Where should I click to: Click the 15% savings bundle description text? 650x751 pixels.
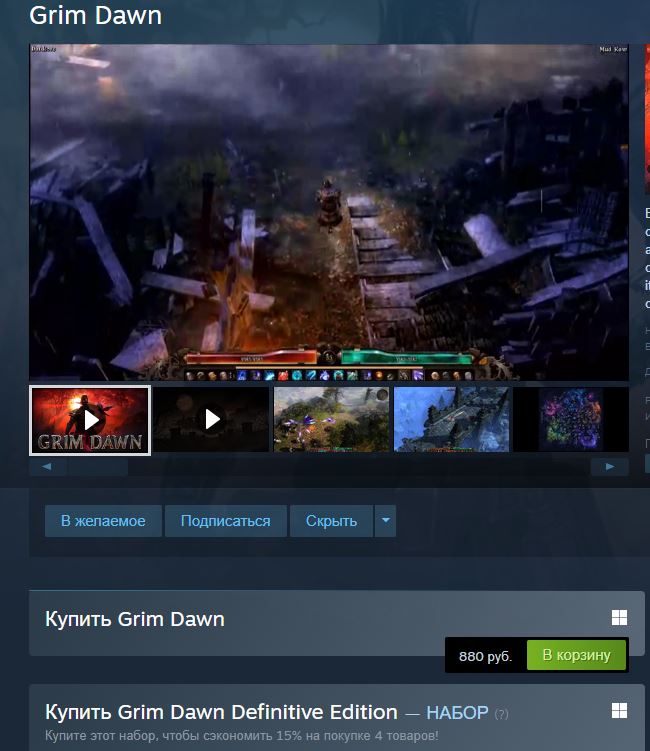(241, 735)
